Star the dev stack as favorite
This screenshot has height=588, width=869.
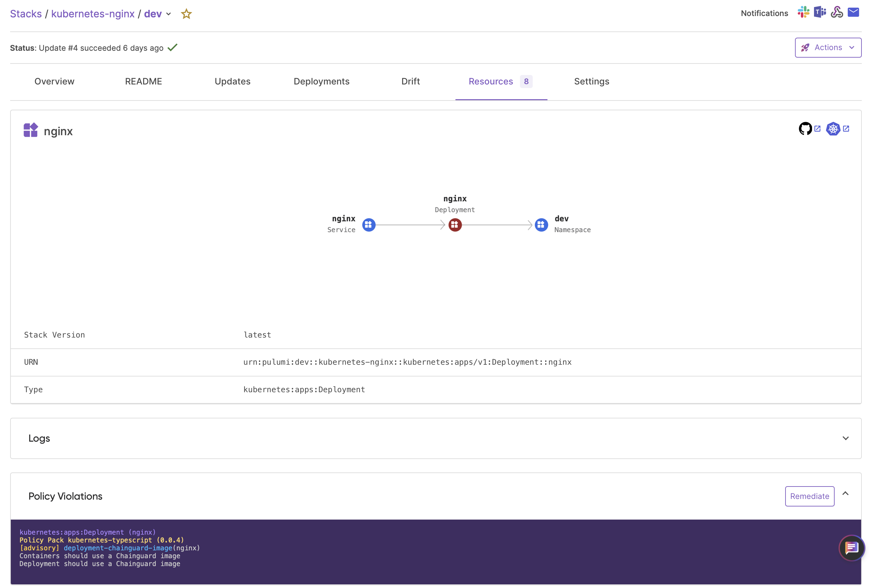[186, 14]
